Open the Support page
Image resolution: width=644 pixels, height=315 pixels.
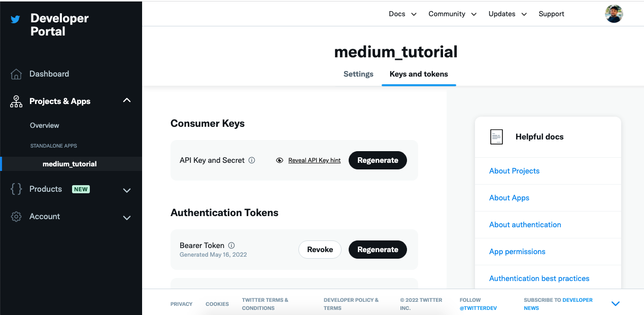coord(551,14)
